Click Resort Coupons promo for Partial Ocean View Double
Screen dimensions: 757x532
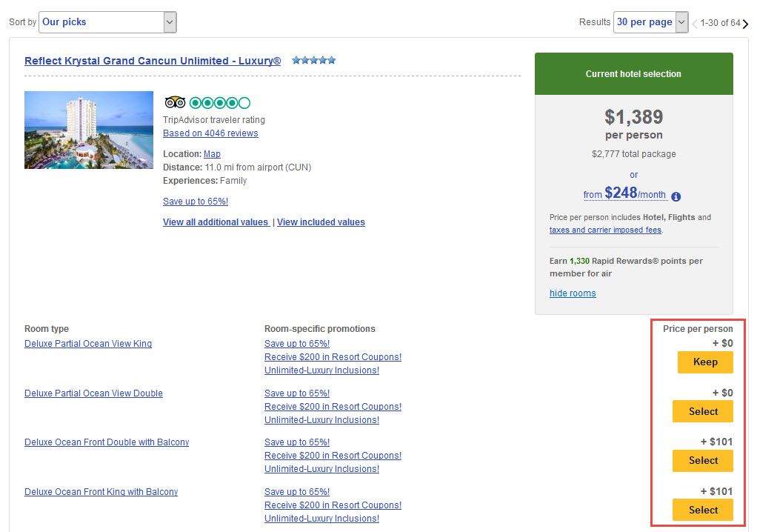pos(333,407)
